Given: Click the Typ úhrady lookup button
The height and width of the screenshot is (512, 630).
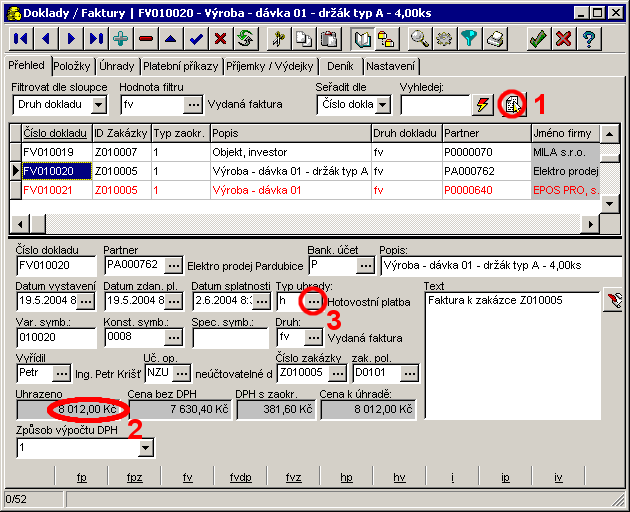Looking at the screenshot, I should click(x=313, y=301).
